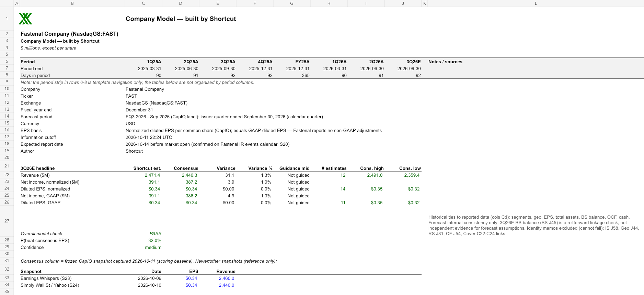
Task: Select the column C header
Action: point(143,3)
